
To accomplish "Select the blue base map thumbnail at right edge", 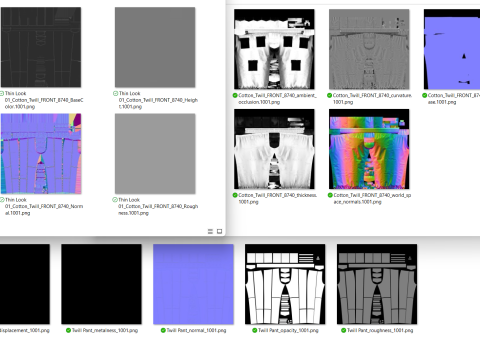I will coord(452,49).
